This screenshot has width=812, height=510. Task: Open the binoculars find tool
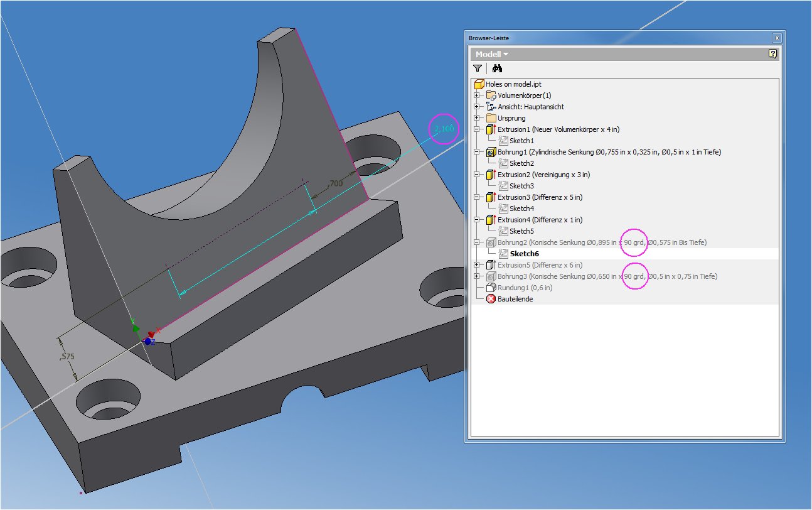pos(497,68)
